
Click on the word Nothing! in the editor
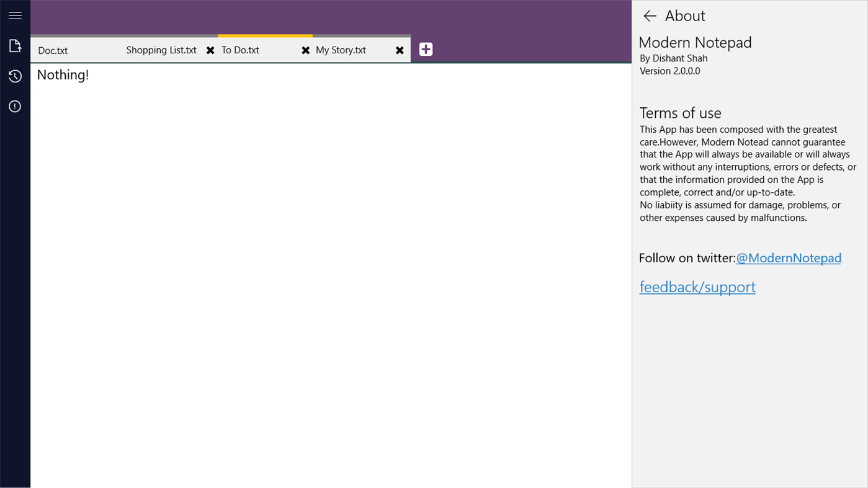click(x=63, y=75)
